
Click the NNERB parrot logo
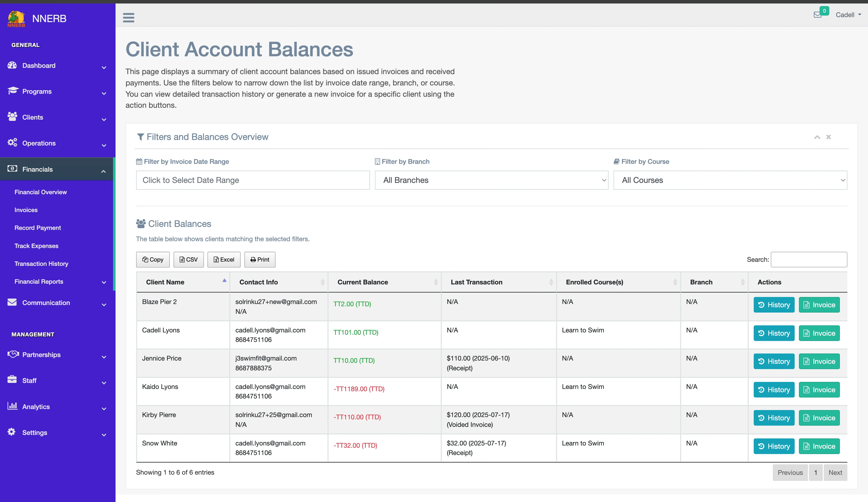[x=16, y=19]
